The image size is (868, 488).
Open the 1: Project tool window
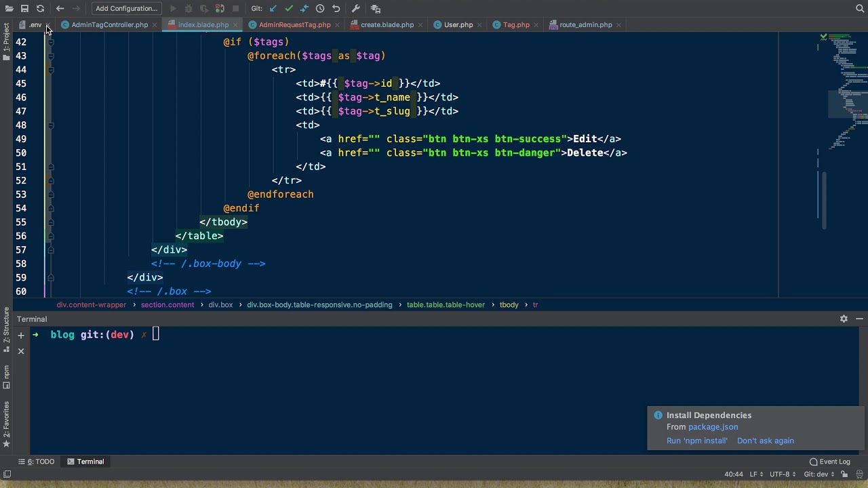tap(6, 42)
